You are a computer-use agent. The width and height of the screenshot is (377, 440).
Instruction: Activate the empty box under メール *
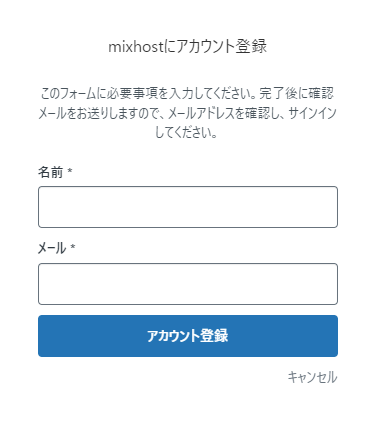tap(188, 284)
